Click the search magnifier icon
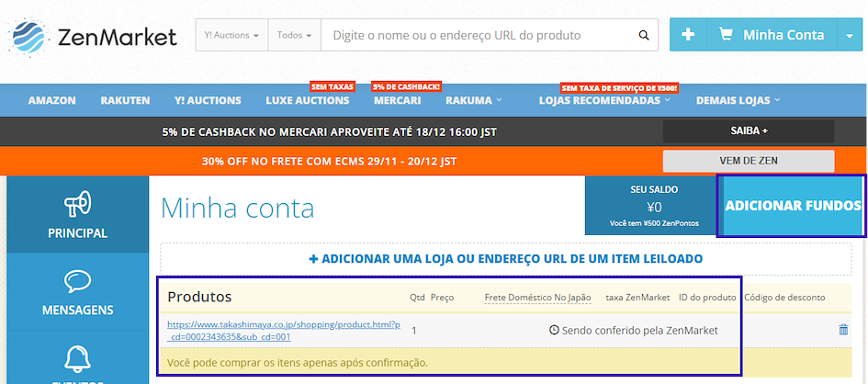The image size is (868, 384). (643, 36)
